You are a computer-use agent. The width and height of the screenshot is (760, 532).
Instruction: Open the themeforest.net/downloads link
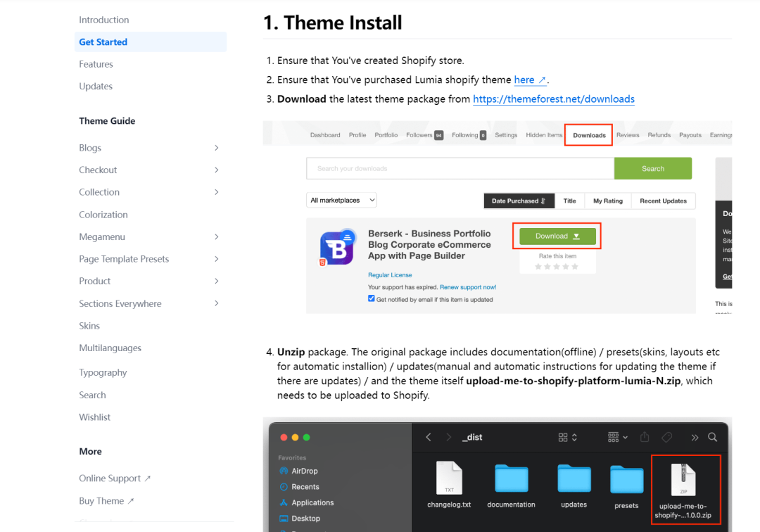[553, 99]
